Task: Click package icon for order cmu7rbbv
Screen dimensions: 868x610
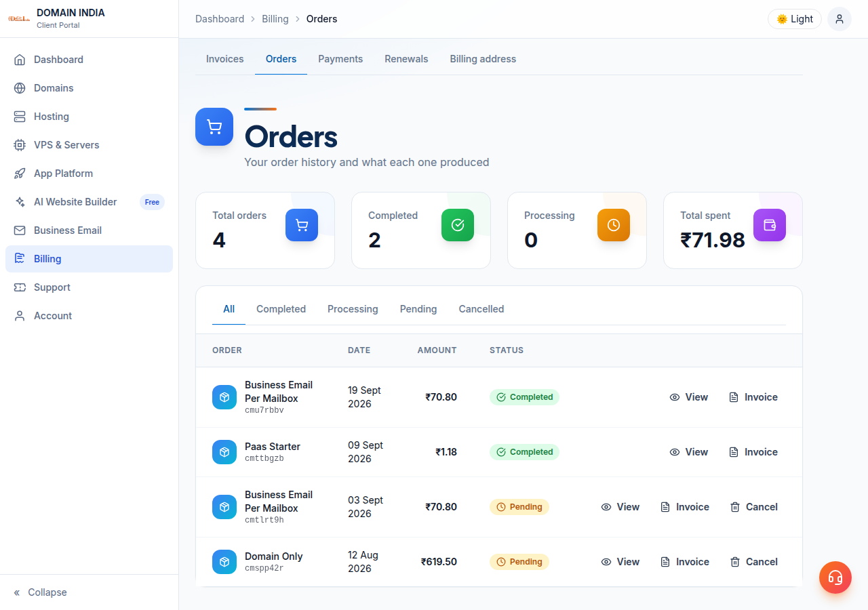Action: click(x=224, y=397)
